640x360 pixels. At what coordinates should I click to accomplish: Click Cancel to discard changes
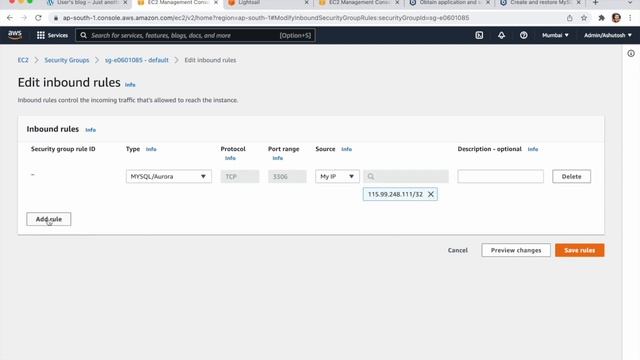click(x=458, y=250)
